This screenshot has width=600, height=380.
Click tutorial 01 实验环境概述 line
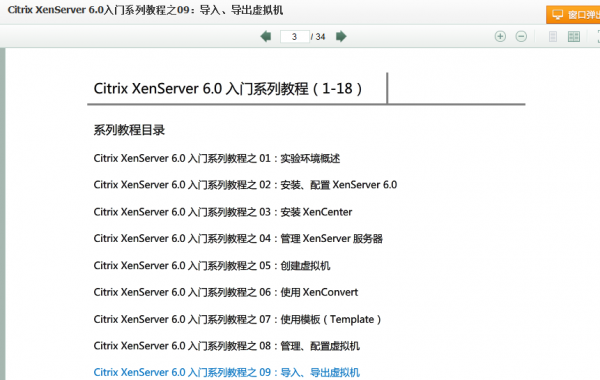[x=217, y=158]
